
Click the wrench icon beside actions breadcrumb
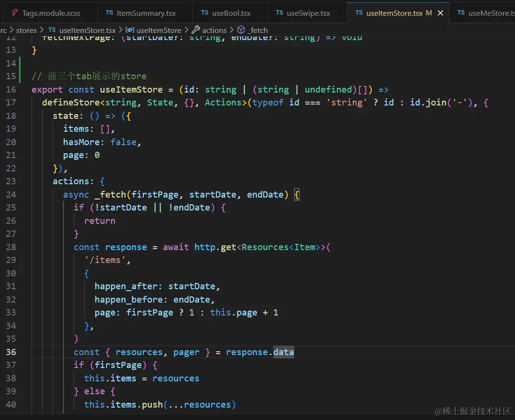click(196, 30)
